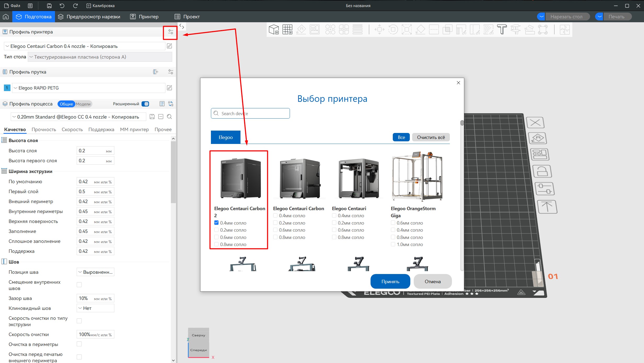Click the add filament icon in Профиль прутка
Image resolution: width=644 pixels, height=363 pixels.
(x=156, y=72)
